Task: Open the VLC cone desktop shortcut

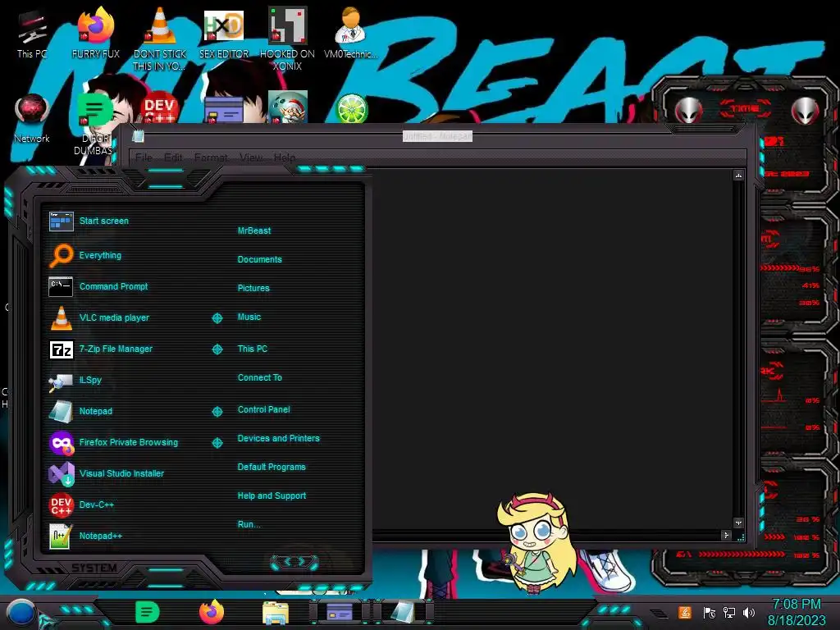Action: click(x=160, y=38)
